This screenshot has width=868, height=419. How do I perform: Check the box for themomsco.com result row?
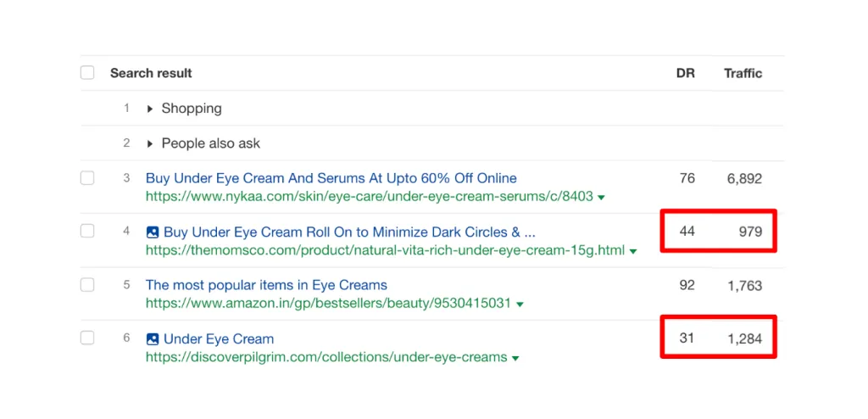tap(87, 231)
